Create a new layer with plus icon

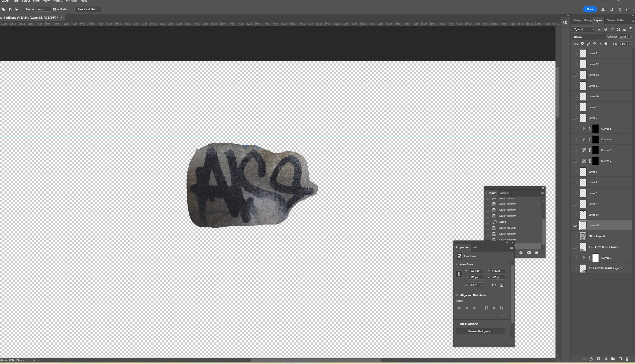click(x=620, y=359)
